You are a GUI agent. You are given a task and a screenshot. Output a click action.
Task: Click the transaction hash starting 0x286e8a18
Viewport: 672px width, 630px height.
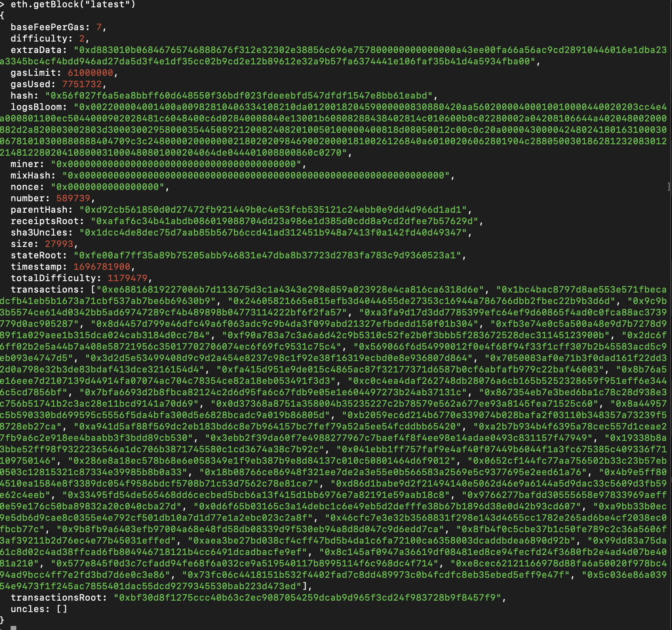tap(262, 461)
